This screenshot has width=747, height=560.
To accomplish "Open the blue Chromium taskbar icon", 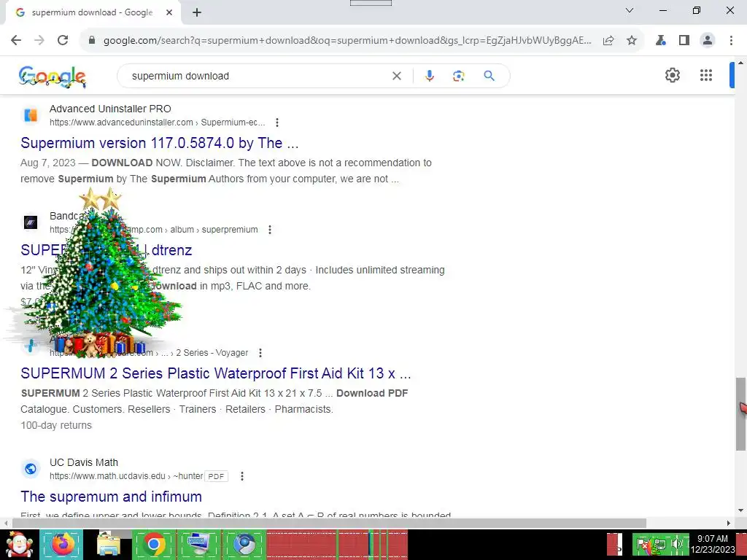I will point(244,545).
